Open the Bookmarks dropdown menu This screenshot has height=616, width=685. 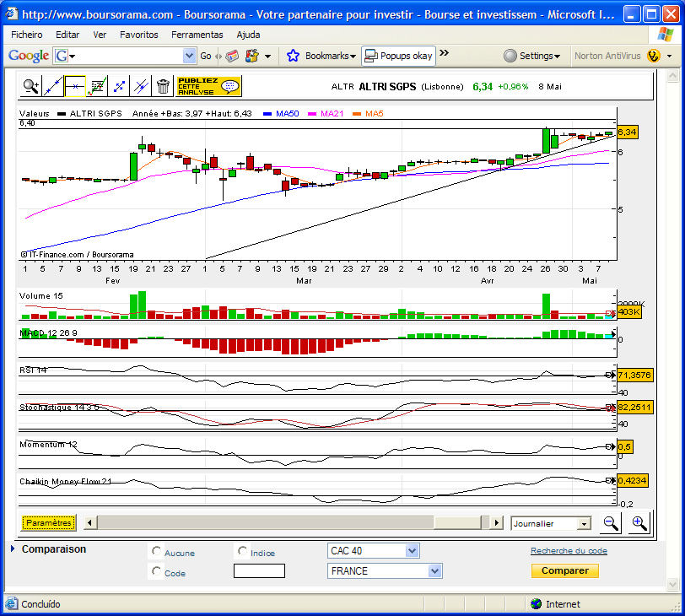click(x=331, y=56)
